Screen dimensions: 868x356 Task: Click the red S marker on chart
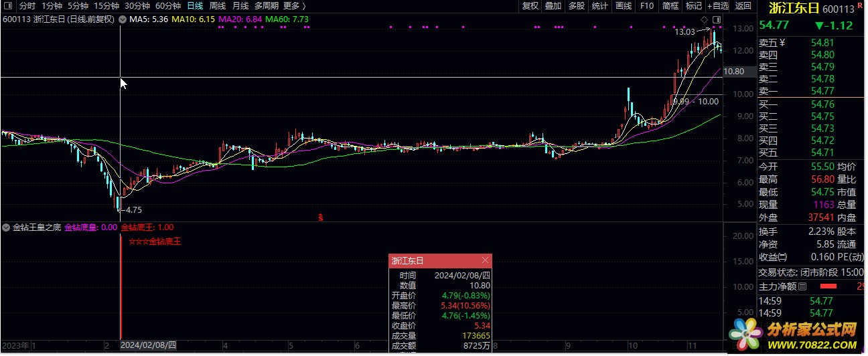pyautogui.click(x=321, y=217)
